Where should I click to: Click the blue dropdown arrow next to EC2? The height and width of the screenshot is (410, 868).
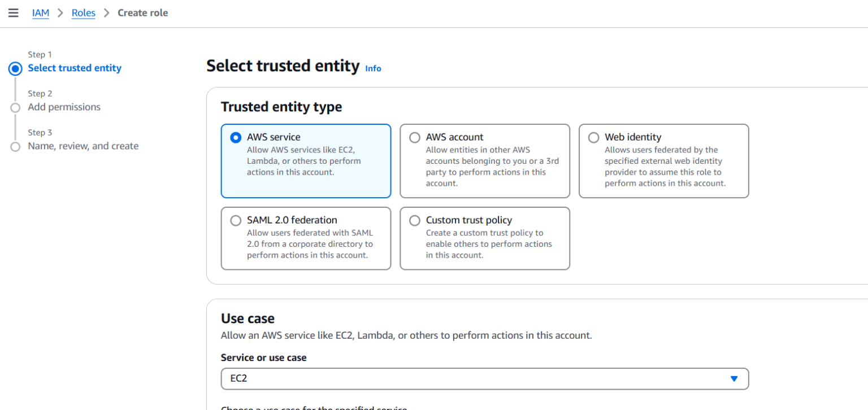(x=734, y=378)
